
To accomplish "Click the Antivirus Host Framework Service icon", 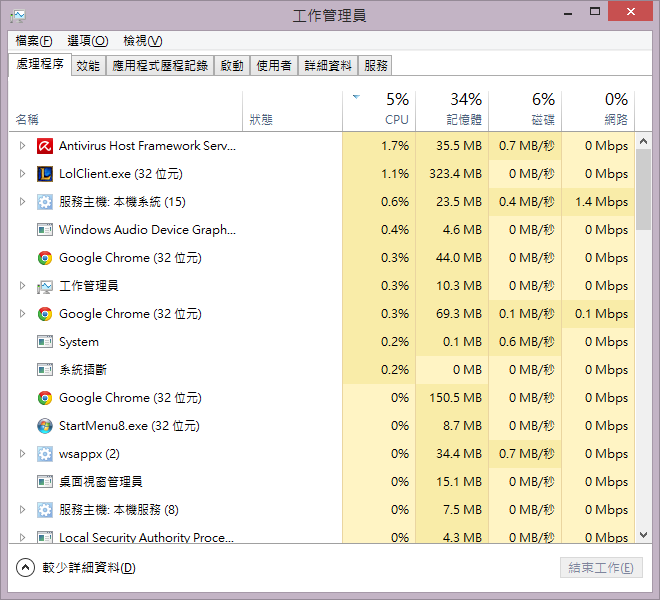I will tap(45, 146).
